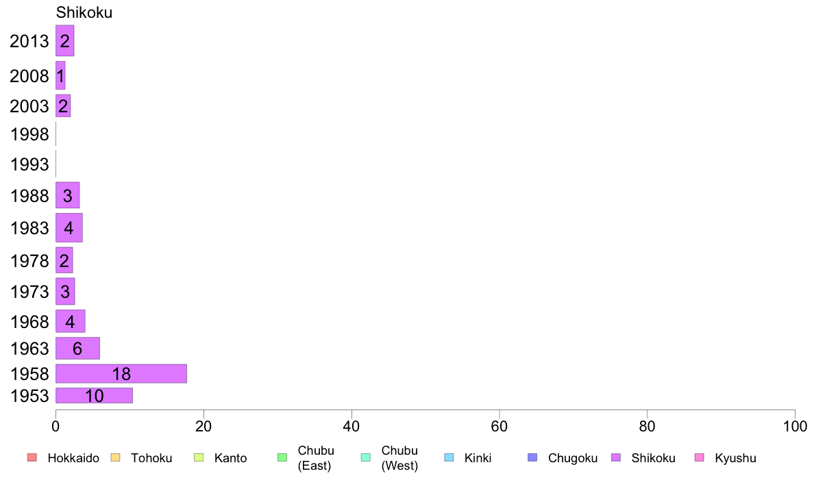Viewport: 814px width, 504px height.
Task: Click the Hokkaido red legend swatch
Action: coord(32,457)
